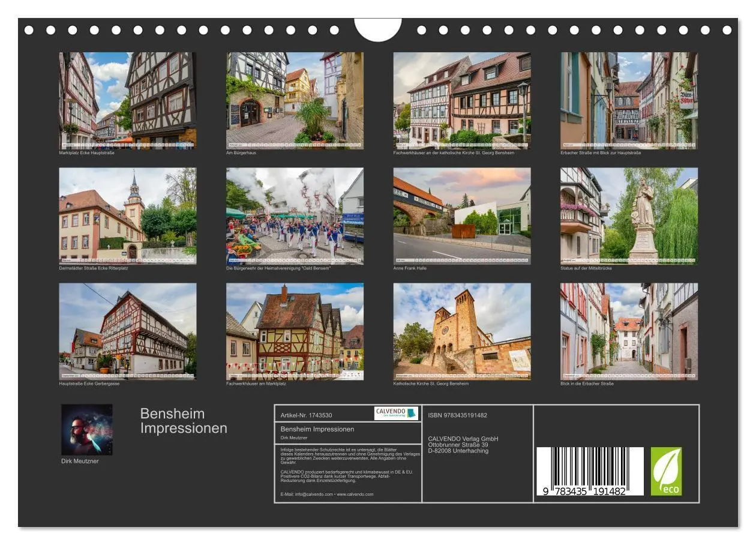Click caption 'Fachwerkhäuser am Marktplatz'

click(x=256, y=384)
